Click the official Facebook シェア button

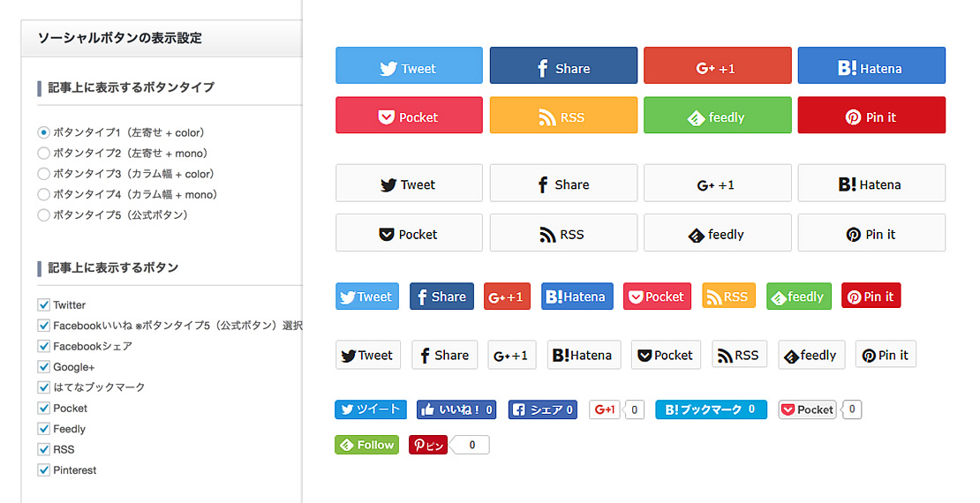542,409
